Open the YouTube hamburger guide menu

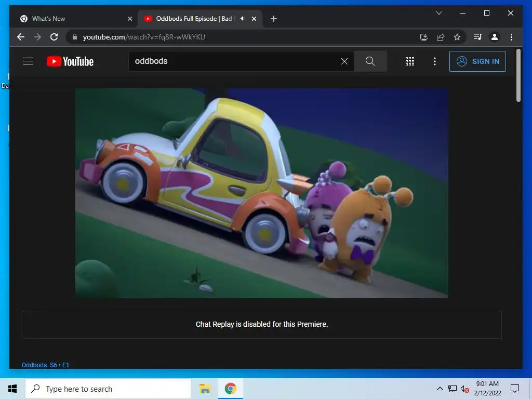(28, 61)
